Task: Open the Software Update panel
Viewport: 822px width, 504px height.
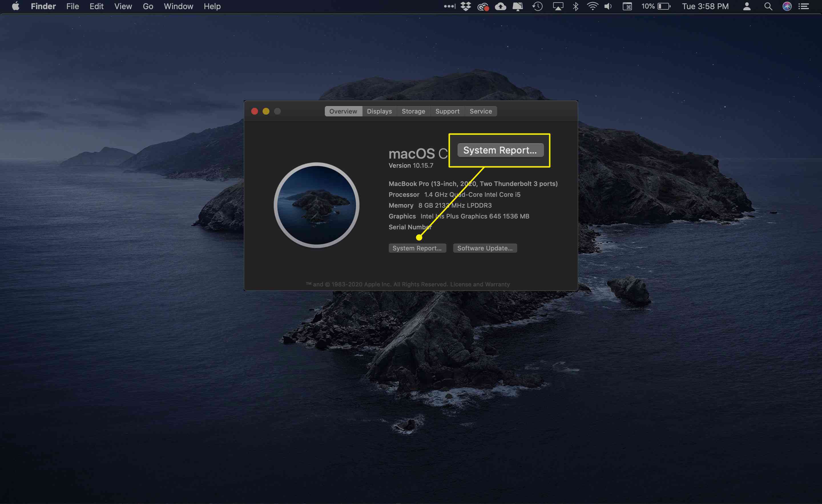Action: coord(485,248)
